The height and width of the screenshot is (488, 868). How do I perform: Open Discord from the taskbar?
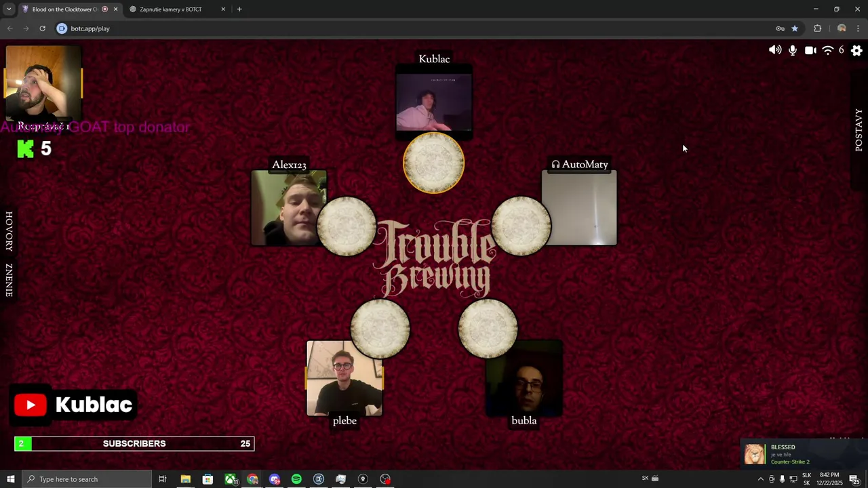coord(275,479)
